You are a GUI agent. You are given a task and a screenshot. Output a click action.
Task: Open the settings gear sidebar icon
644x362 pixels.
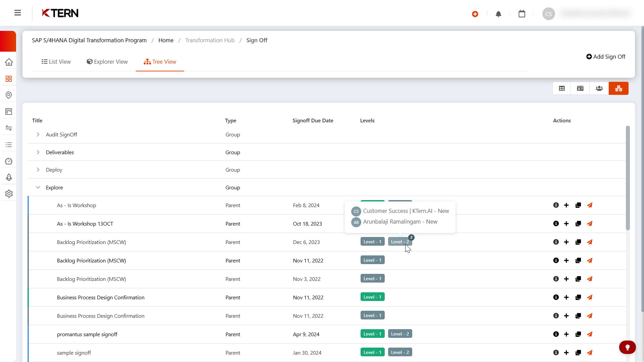[9, 194]
